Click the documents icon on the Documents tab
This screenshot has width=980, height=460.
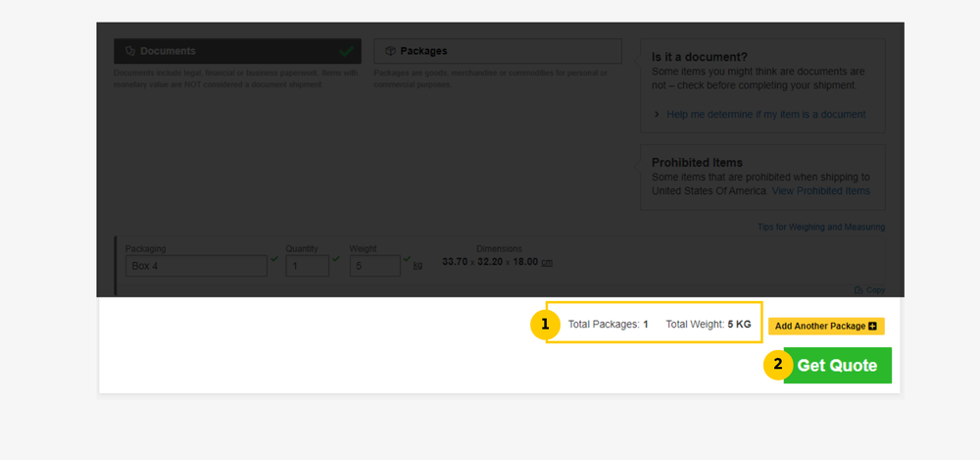[130, 51]
